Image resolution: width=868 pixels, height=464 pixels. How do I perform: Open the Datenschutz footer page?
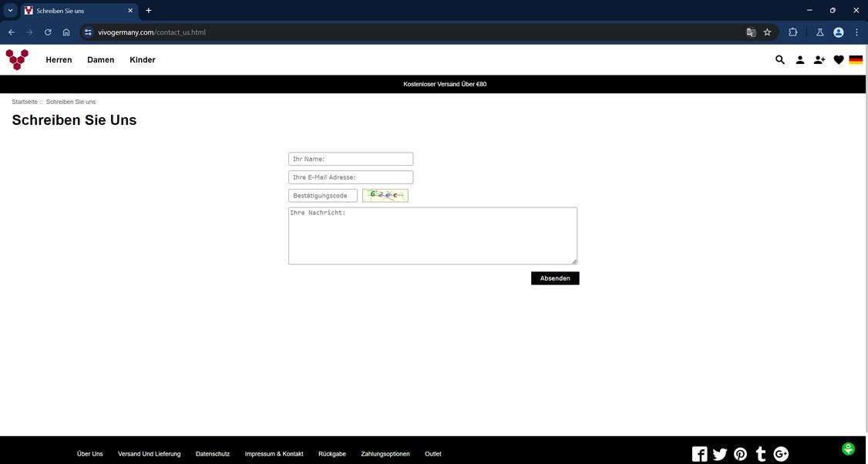212,454
